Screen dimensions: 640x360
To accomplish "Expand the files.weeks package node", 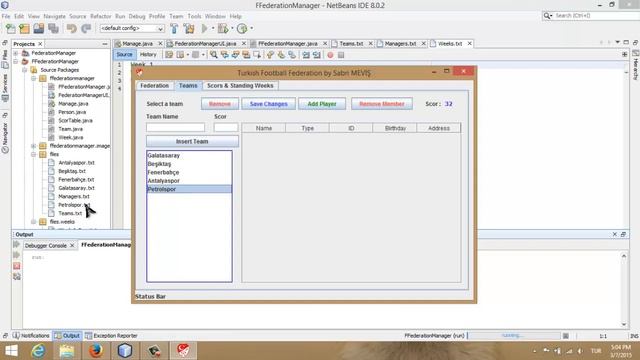I will (33, 222).
